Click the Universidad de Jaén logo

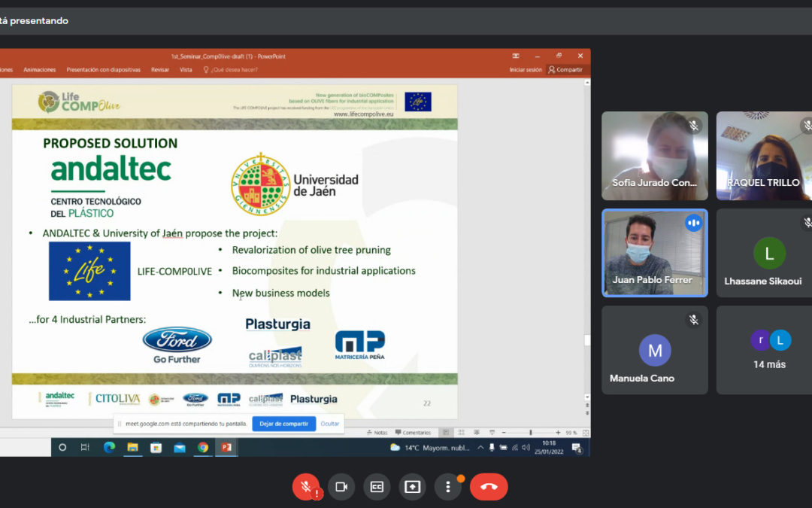[295, 184]
